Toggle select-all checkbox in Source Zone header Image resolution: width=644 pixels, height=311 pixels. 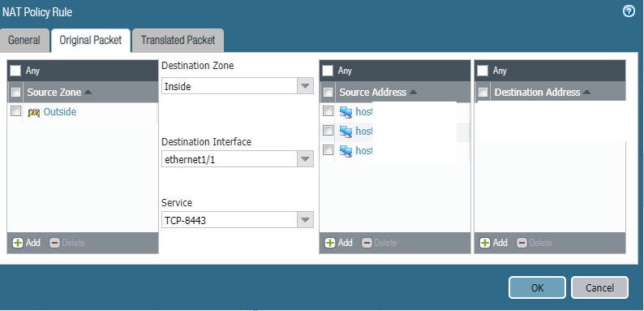click(x=15, y=92)
